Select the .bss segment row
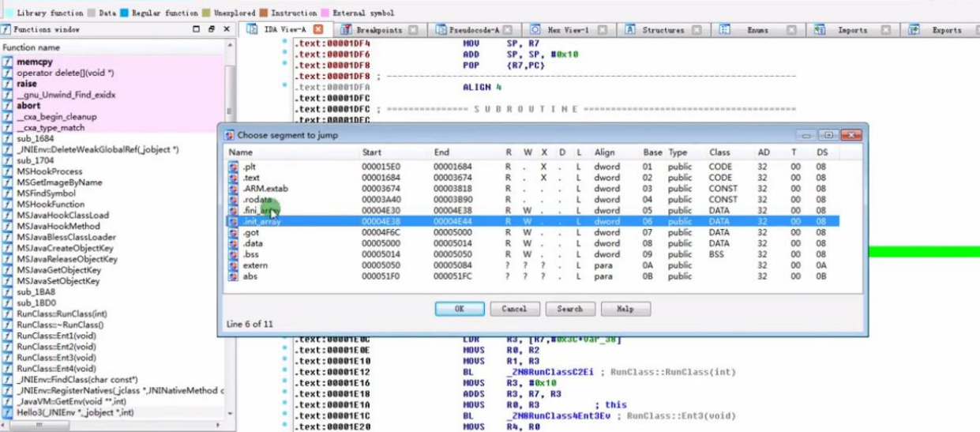 click(533, 254)
